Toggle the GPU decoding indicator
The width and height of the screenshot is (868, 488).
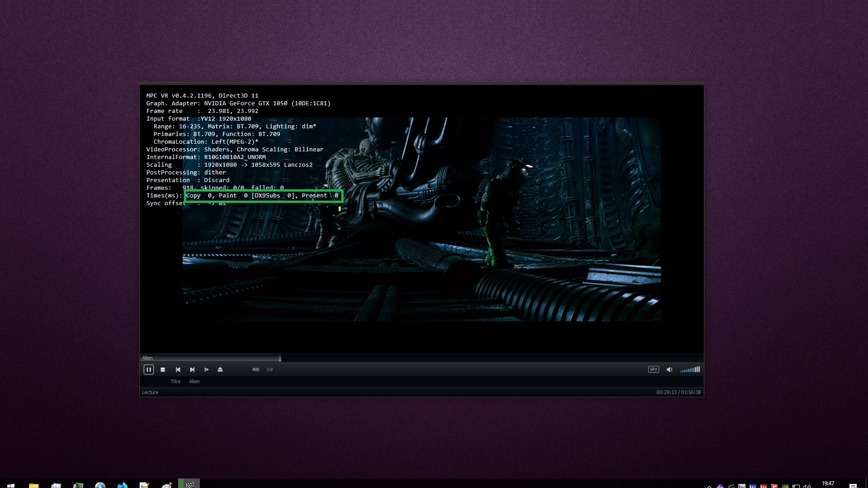(653, 370)
